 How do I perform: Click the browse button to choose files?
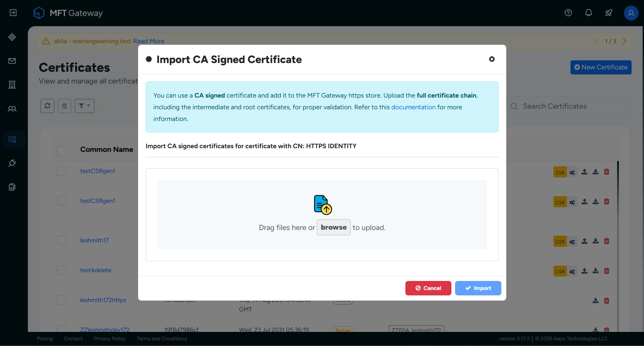tap(334, 227)
